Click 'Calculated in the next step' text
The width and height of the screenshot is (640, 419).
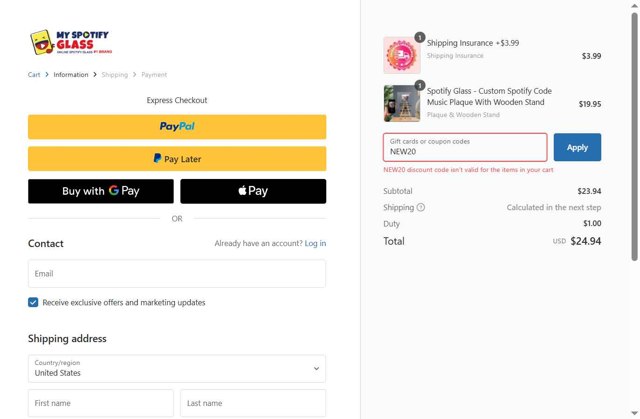554,207
